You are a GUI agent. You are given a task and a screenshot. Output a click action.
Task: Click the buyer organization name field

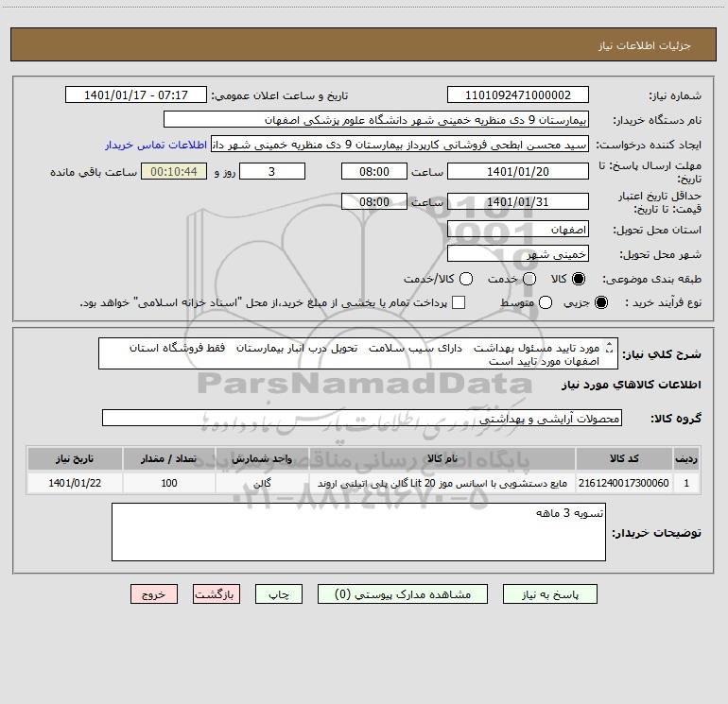[376, 119]
